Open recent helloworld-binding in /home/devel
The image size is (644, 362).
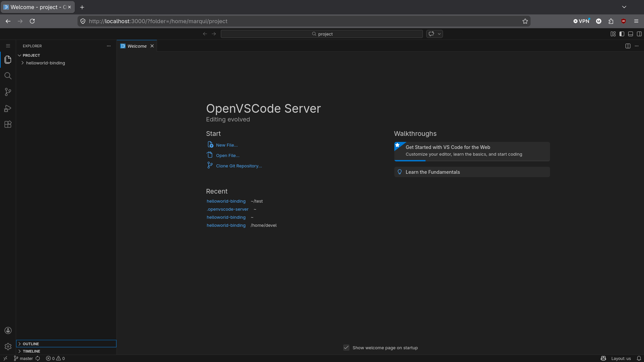coord(226,225)
